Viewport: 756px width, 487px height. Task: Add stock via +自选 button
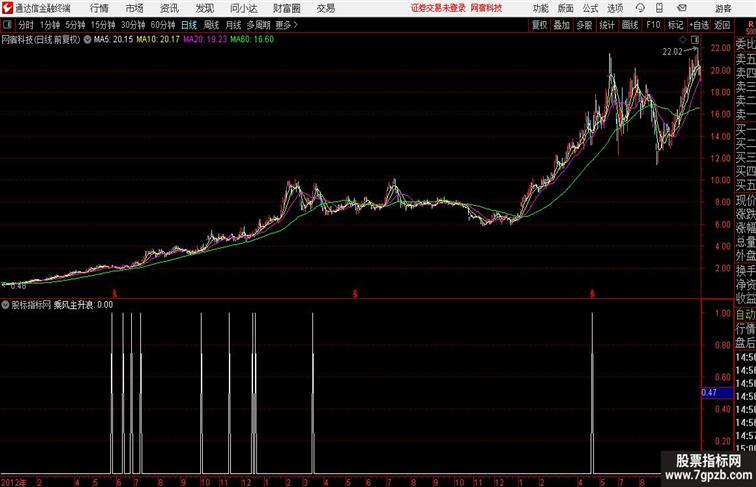point(699,25)
